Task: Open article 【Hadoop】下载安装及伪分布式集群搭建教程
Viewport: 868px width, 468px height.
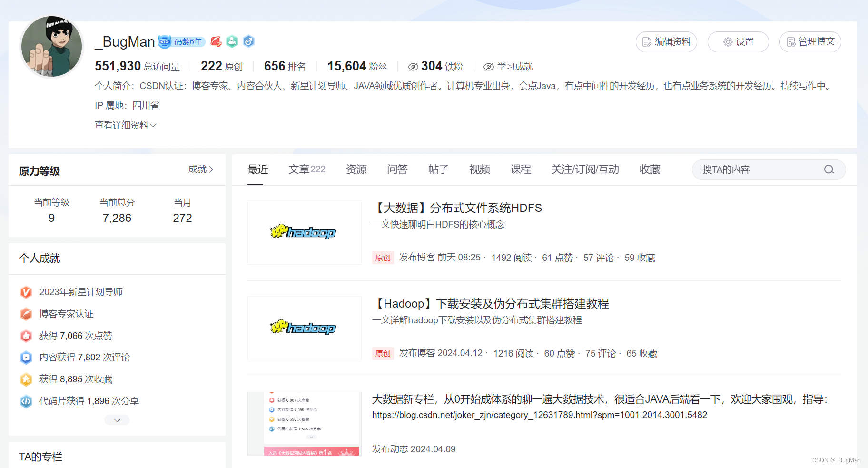Action: pos(491,304)
